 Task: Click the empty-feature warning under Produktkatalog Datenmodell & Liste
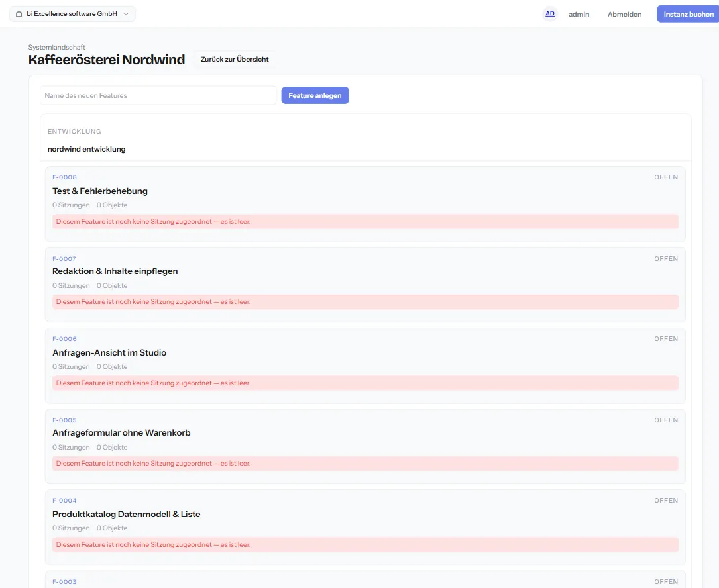[x=365, y=544]
